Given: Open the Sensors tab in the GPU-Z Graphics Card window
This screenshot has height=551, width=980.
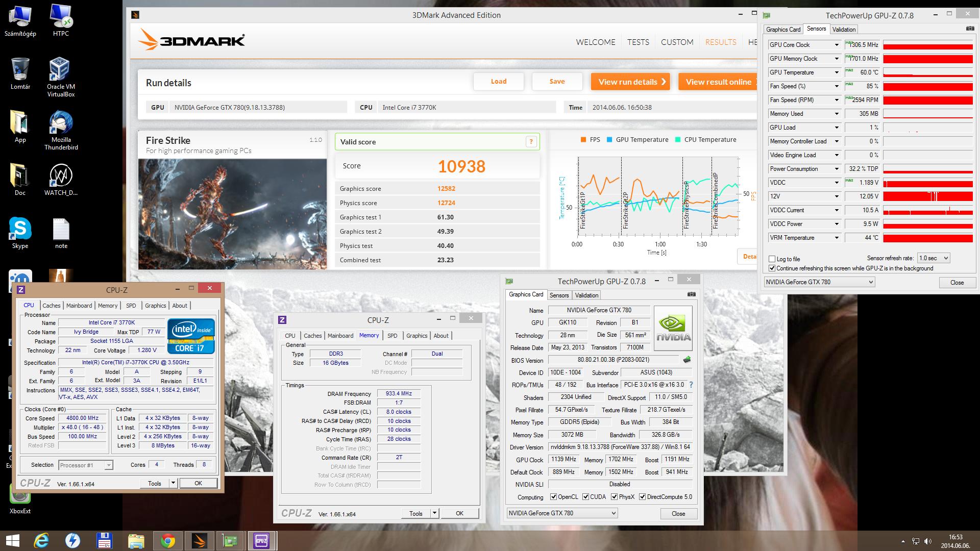Looking at the screenshot, I should (559, 295).
